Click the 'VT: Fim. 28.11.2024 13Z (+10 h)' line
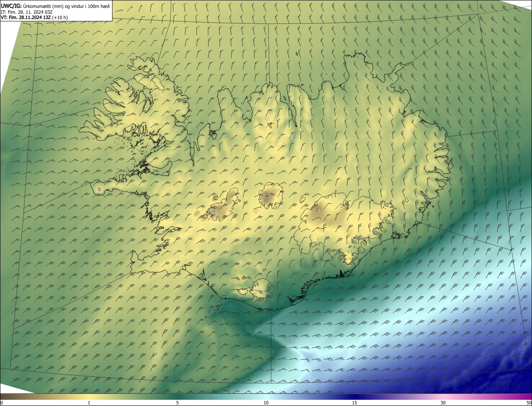 click(34, 17)
